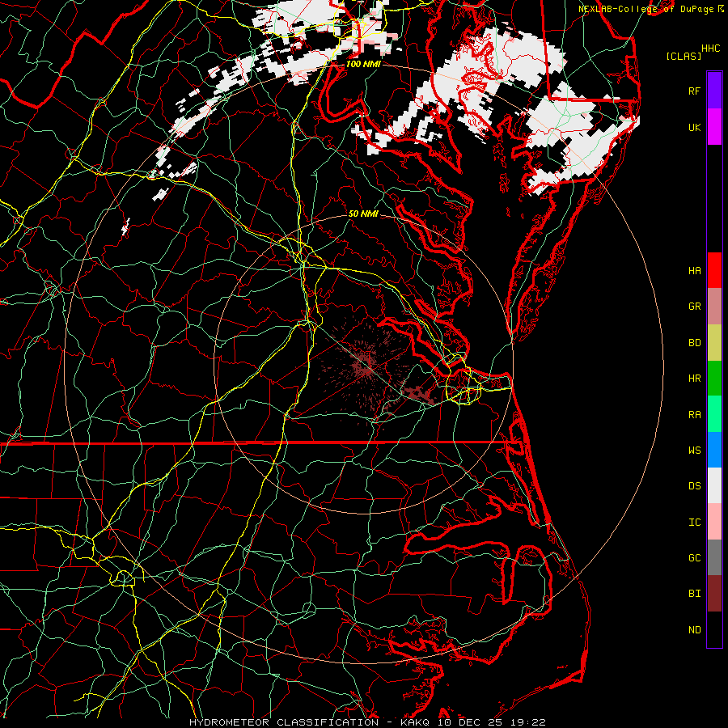Click the GR legend color swatch
The image size is (728, 728).
(714, 307)
